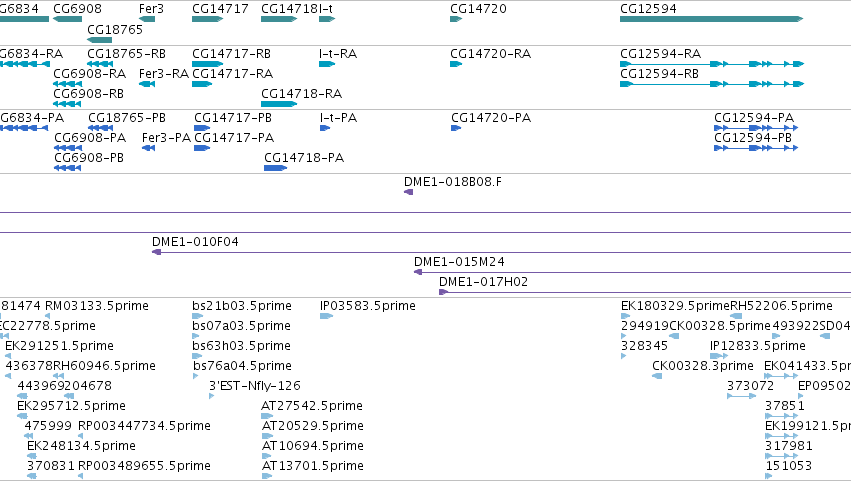This screenshot has height=481, width=851.
Task: Click the CG14717-PB protein label
Action: pyautogui.click(x=233, y=118)
